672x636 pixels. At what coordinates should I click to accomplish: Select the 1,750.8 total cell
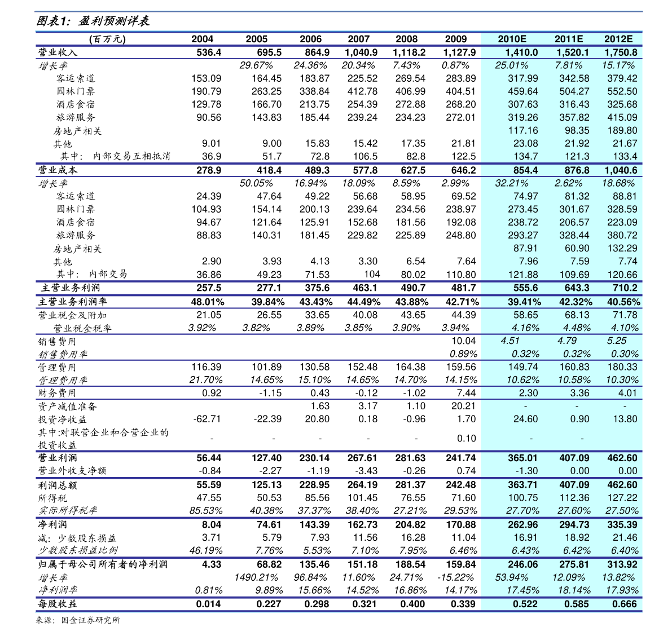pos(621,52)
